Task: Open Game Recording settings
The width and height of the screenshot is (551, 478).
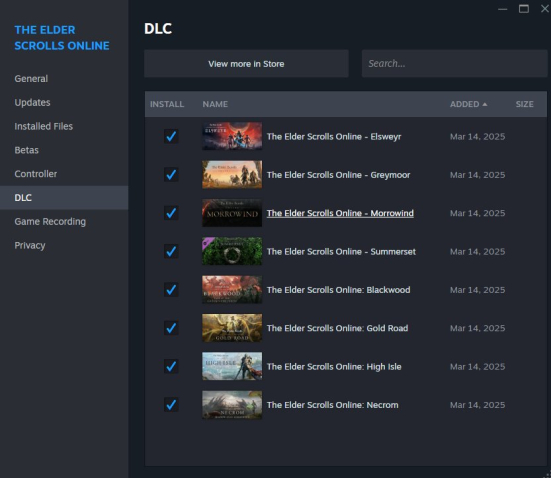Action: tap(64, 222)
